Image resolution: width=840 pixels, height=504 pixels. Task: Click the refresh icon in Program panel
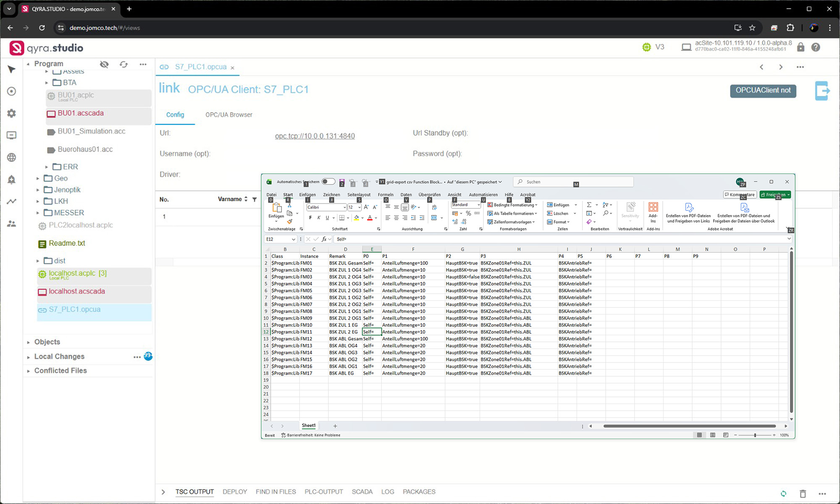tap(123, 64)
